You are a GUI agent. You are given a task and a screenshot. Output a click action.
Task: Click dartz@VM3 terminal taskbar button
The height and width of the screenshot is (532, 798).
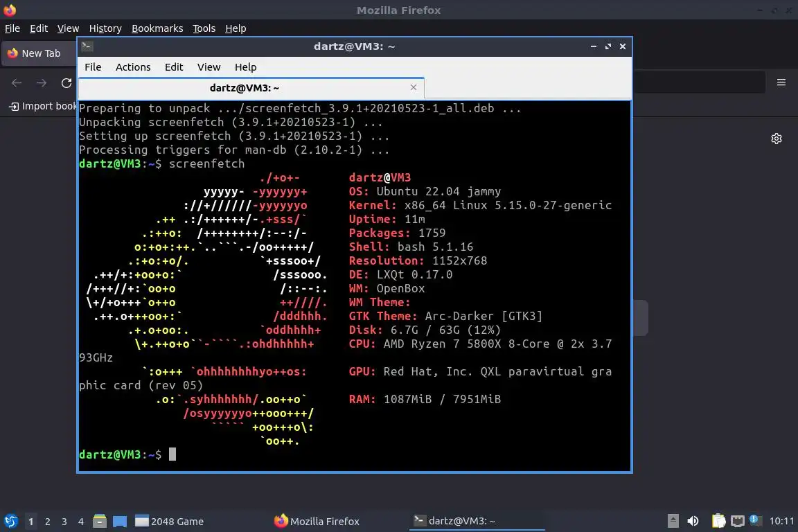pyautogui.click(x=477, y=522)
